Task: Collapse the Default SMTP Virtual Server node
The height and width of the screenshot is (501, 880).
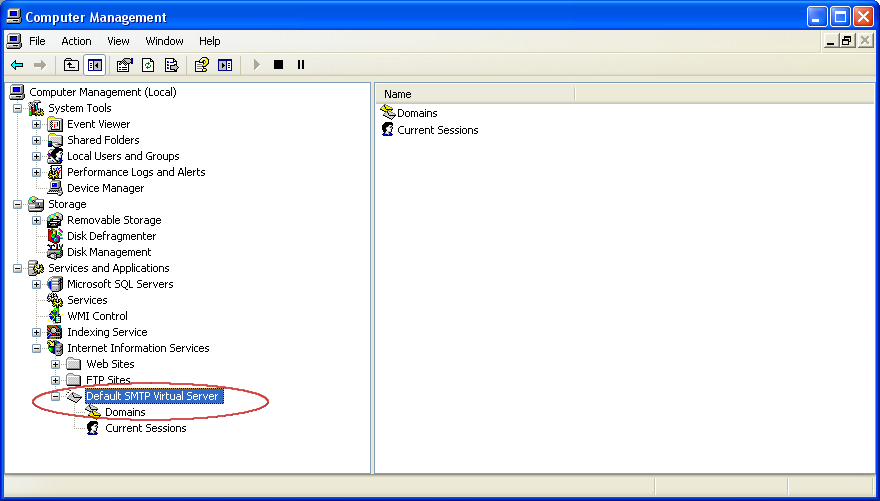Action: coord(56,396)
